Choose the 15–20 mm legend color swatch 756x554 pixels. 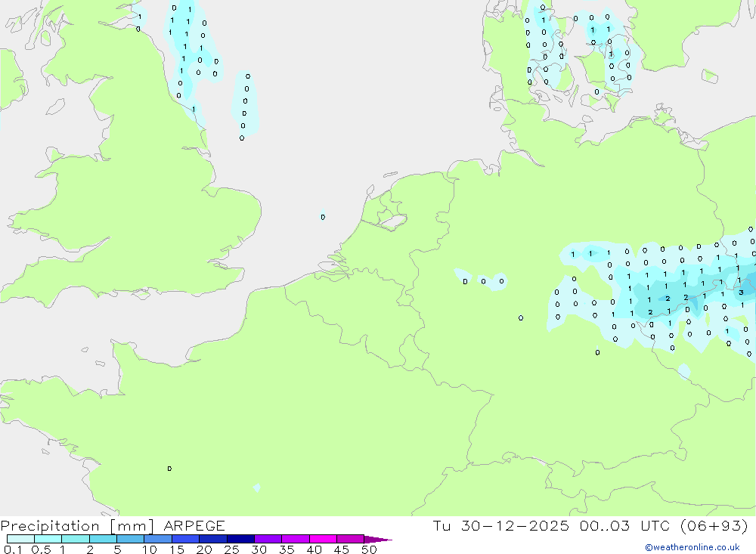[186, 539]
